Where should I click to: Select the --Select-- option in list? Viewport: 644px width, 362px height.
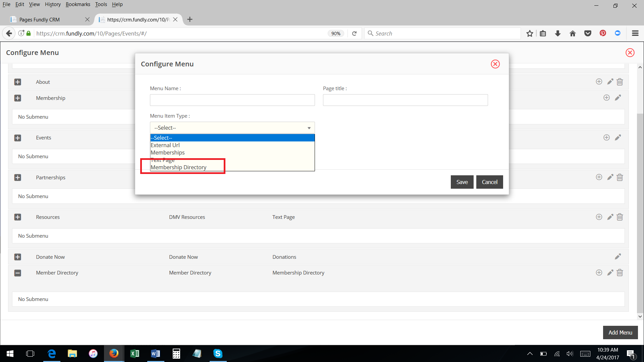pos(232,138)
